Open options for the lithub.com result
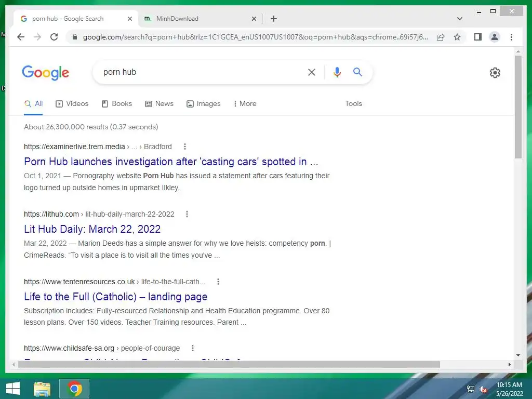Screen dimensions: 532x399 [187, 214]
